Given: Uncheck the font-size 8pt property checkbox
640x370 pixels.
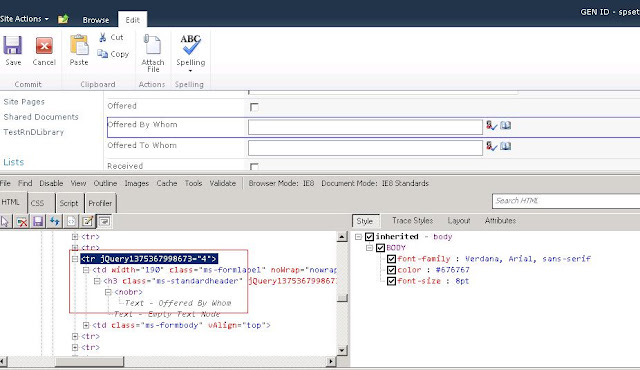Looking at the screenshot, I should click(x=391, y=281).
